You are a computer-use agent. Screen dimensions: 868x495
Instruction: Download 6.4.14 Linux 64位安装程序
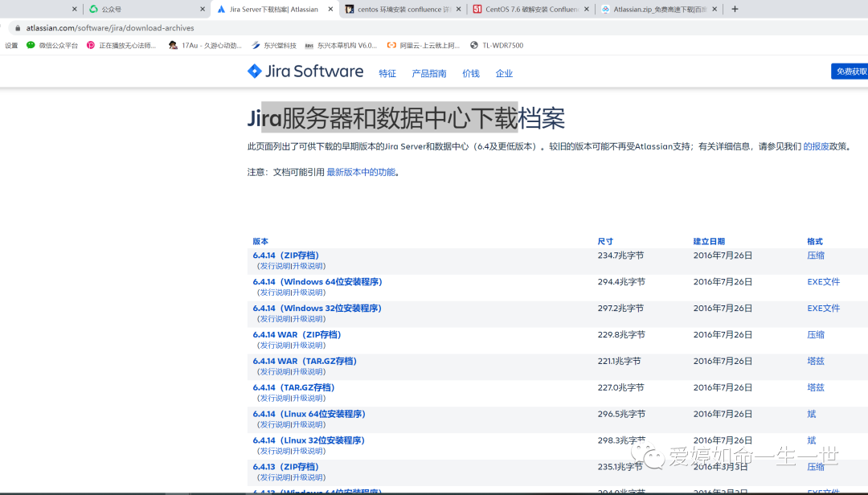click(x=309, y=414)
